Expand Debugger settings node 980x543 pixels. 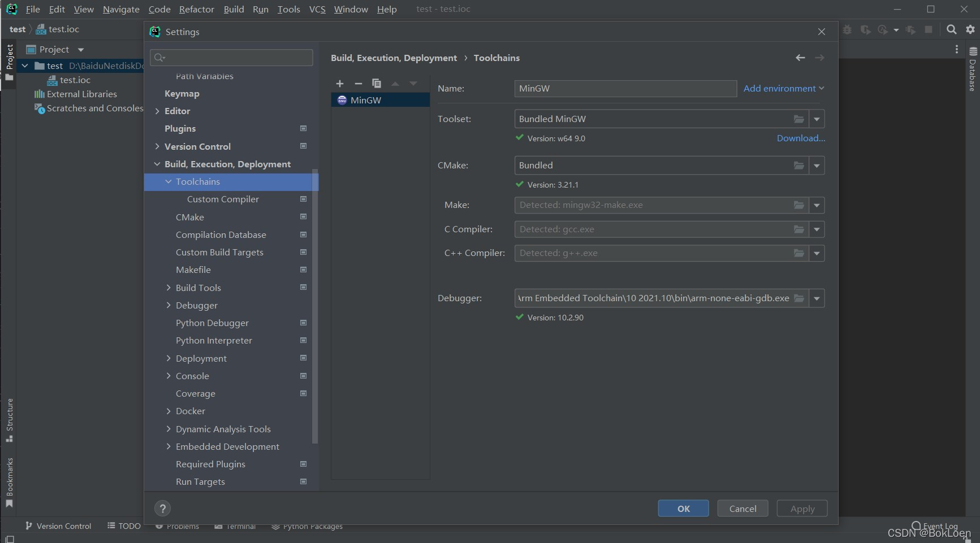click(x=169, y=305)
